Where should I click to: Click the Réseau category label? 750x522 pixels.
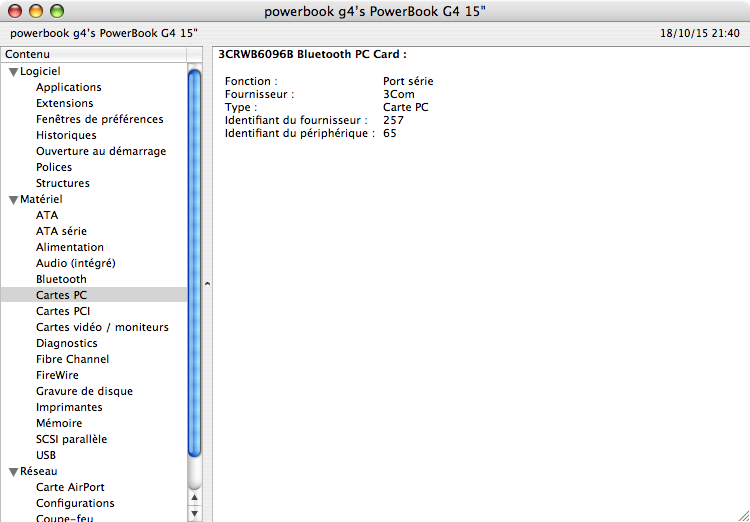[x=39, y=471]
